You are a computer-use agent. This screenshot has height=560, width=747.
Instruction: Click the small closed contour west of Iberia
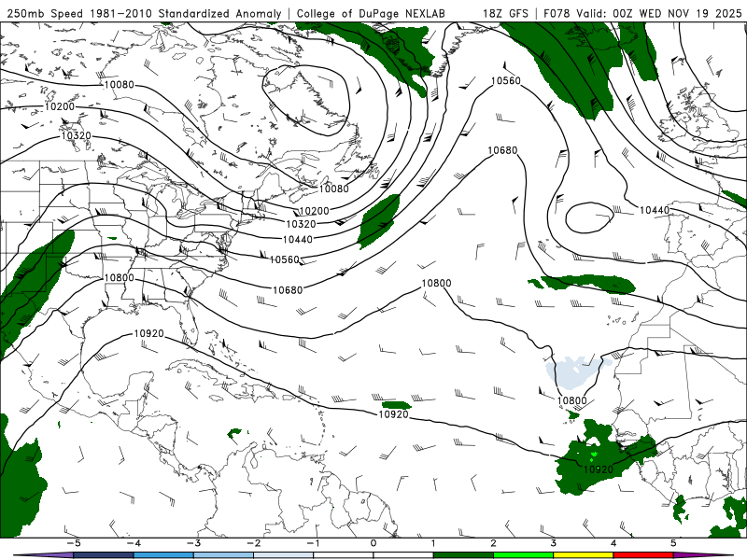590,217
